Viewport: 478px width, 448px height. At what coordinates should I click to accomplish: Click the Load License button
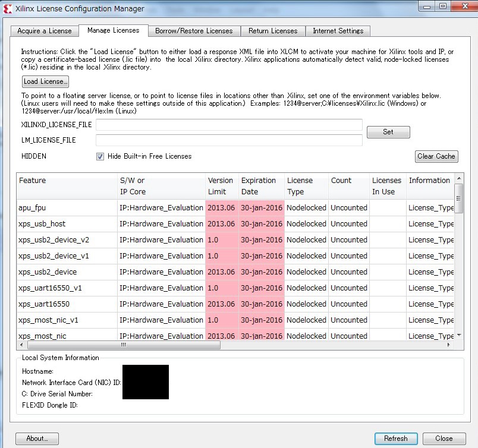[45, 81]
